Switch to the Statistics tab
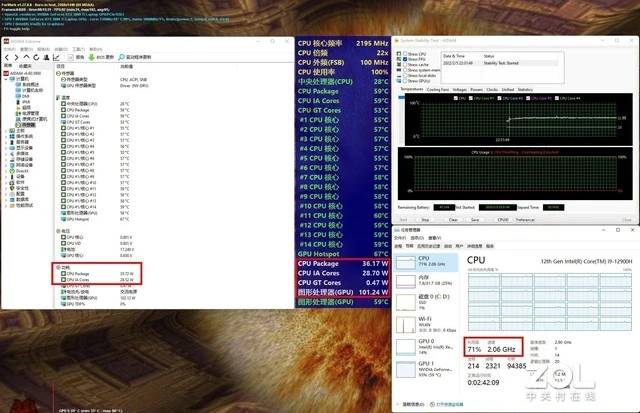 coord(525,89)
